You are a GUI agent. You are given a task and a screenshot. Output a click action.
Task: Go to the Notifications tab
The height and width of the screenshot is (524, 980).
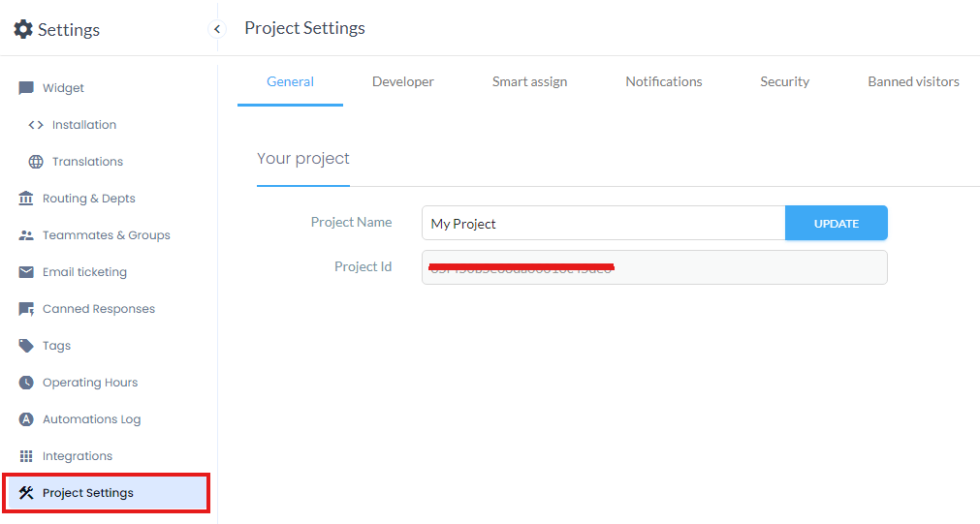coord(663,82)
